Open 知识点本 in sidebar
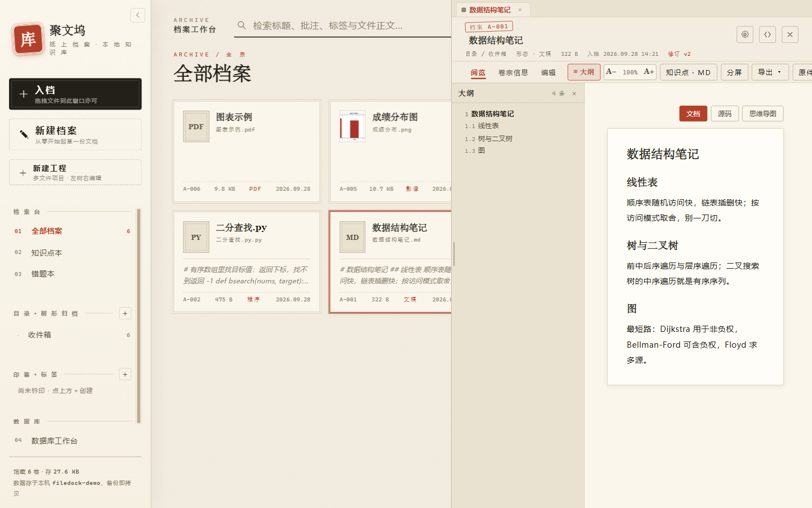Viewport: 812px width, 508px height. pyautogui.click(x=72, y=253)
